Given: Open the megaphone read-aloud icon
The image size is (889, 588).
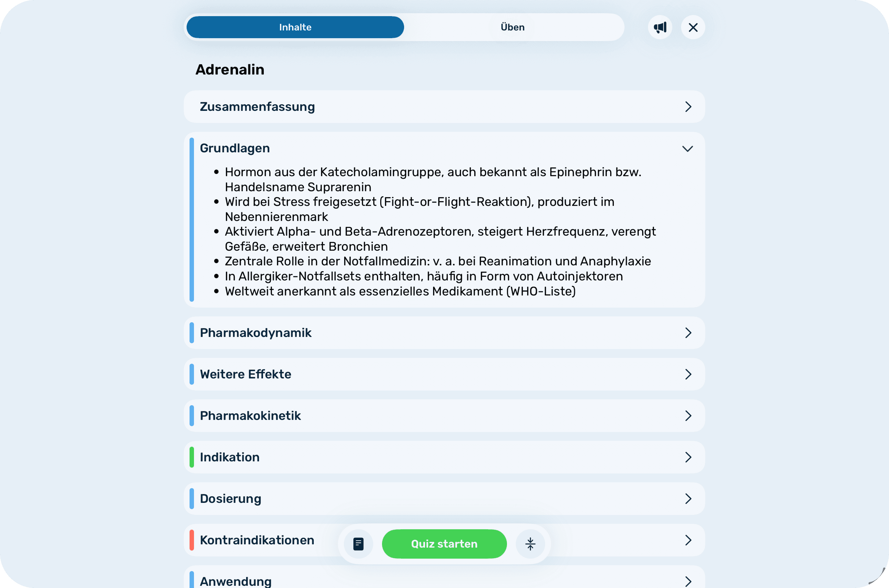Looking at the screenshot, I should click(660, 27).
